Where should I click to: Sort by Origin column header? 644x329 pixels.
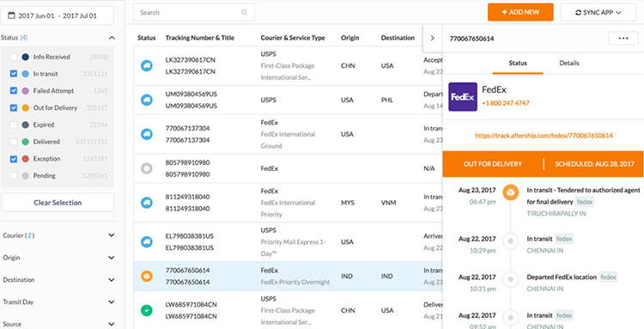coord(350,38)
